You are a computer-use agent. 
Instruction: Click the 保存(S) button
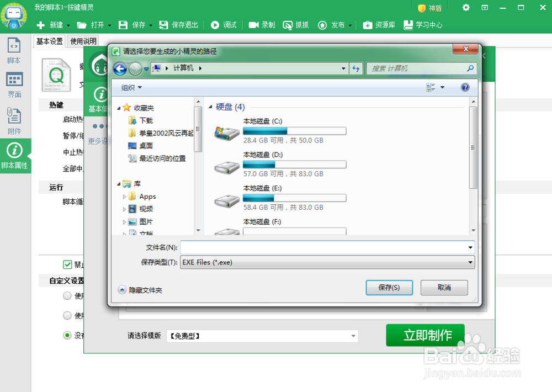click(389, 288)
